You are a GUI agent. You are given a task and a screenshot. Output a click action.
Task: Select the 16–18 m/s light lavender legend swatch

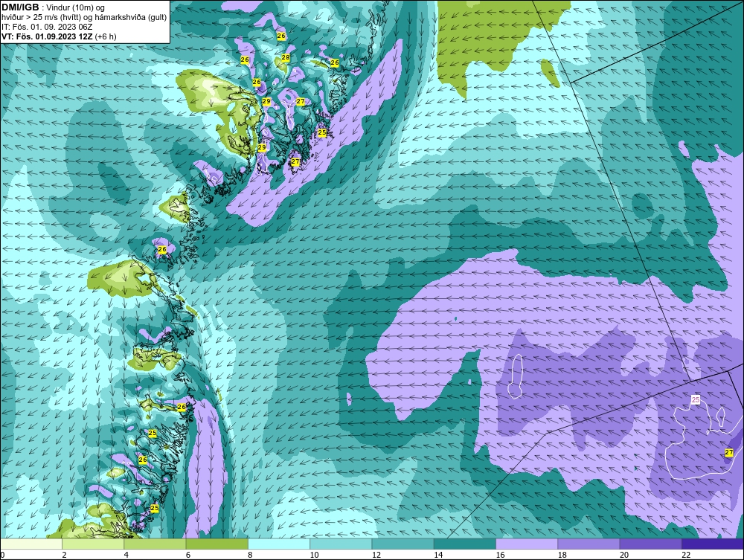527,544
